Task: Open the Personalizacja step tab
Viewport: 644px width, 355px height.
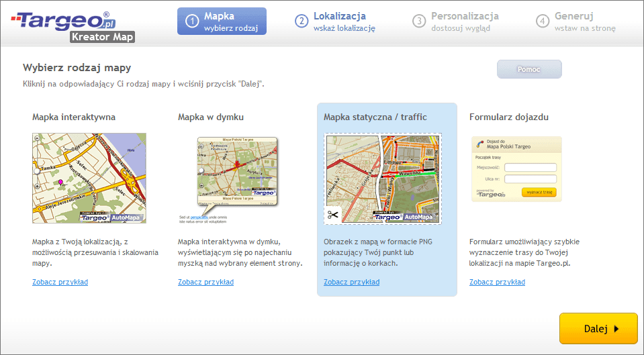Action: [x=464, y=21]
